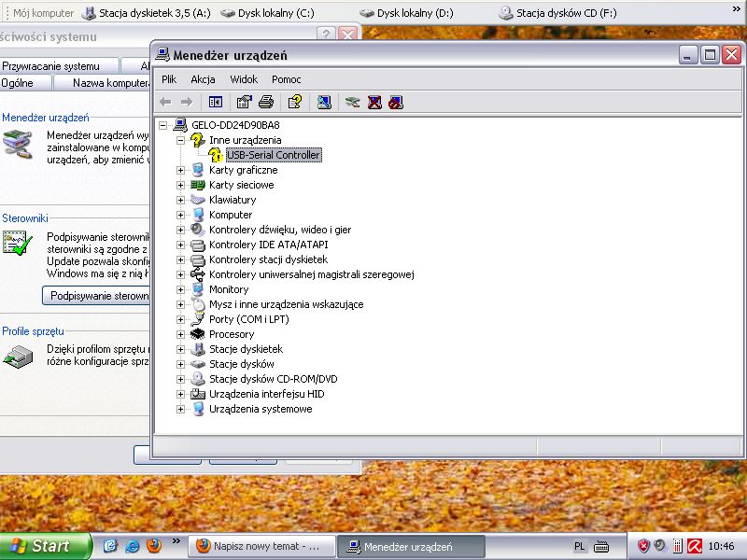This screenshot has height=560, width=747.
Task: Click the Uninstall device toolbar icon (red X)
Action: point(374,102)
